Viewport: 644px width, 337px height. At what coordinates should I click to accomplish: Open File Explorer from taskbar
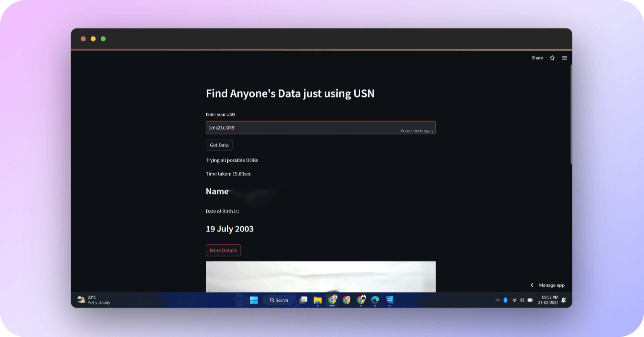(318, 300)
